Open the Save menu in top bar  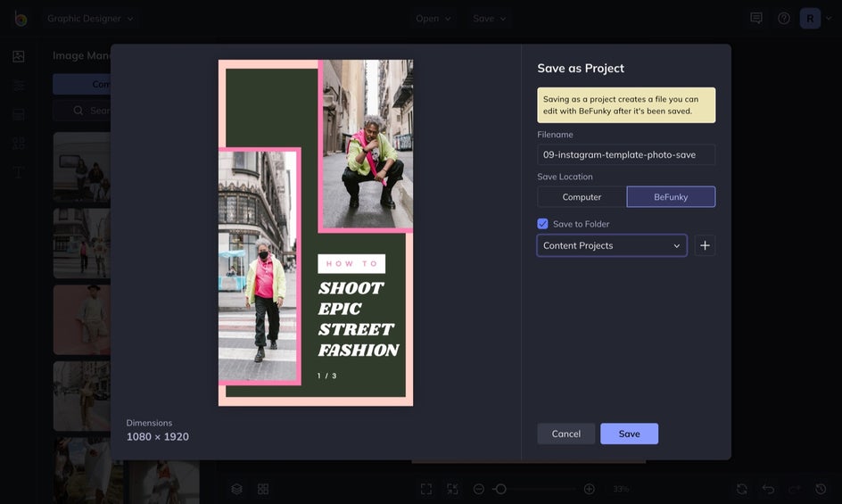(x=490, y=18)
